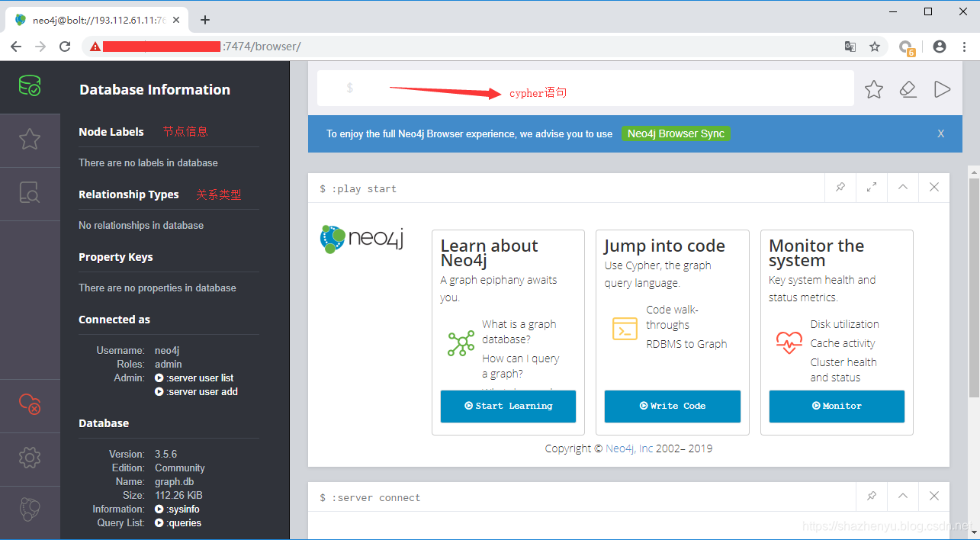Open a new Chrome tab
The image size is (980, 540).
point(204,20)
